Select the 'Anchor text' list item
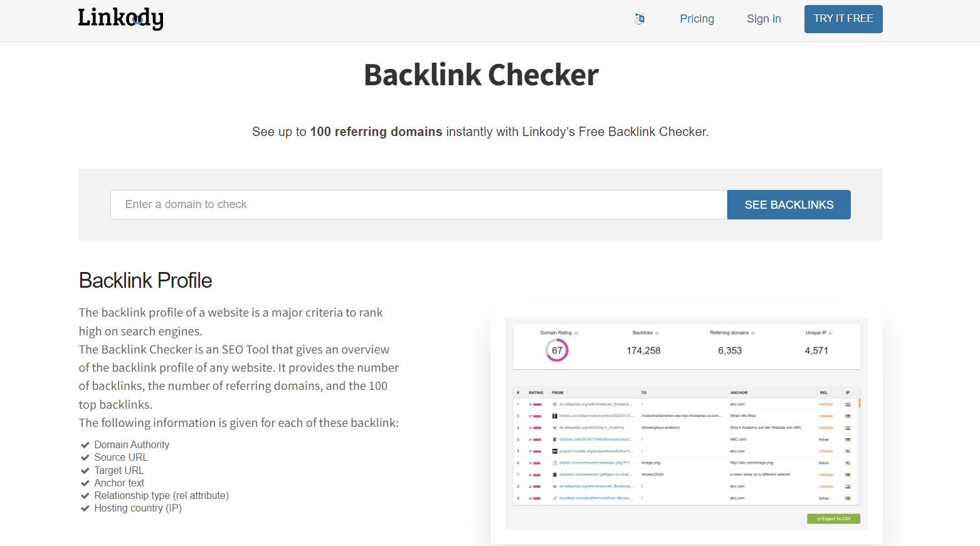This screenshot has height=546, width=980. point(119,483)
